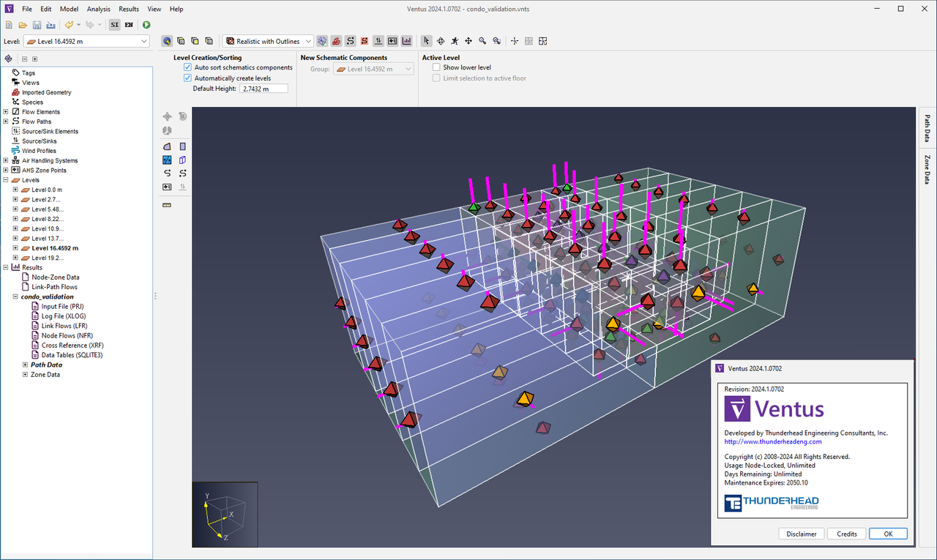The width and height of the screenshot is (937, 560).
Task: Select the draw polygon zone tool
Action: (x=167, y=146)
